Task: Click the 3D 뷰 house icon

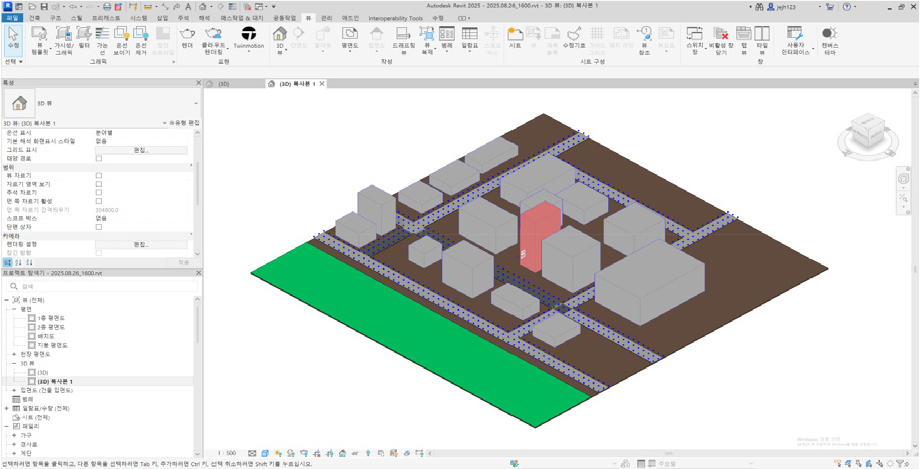Action: pos(280,34)
